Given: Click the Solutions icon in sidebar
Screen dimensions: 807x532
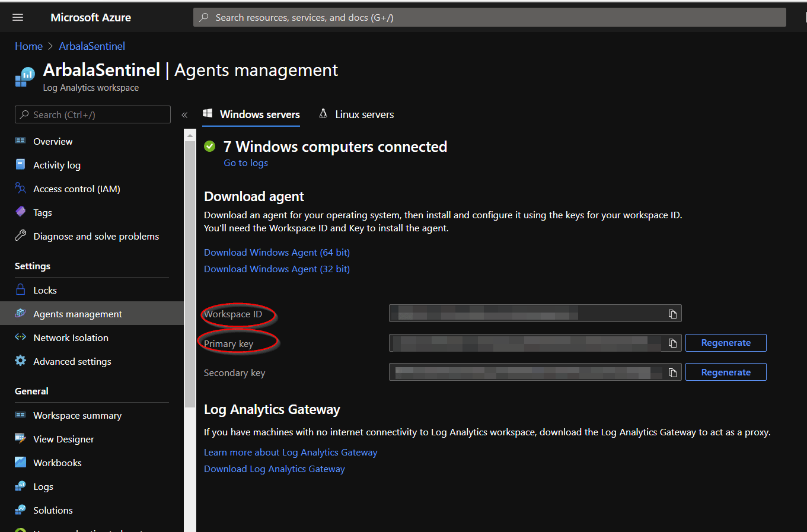Looking at the screenshot, I should (x=20, y=509).
